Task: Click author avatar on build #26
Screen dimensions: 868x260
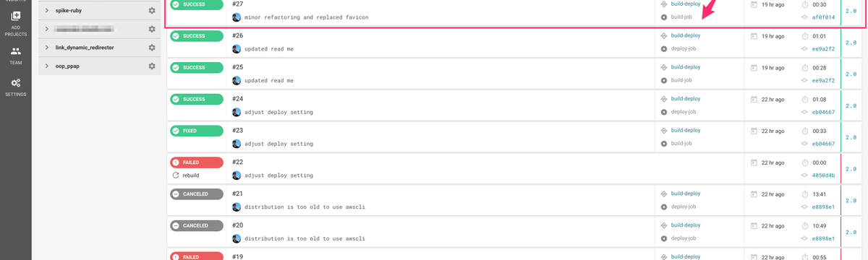Action: point(237,49)
